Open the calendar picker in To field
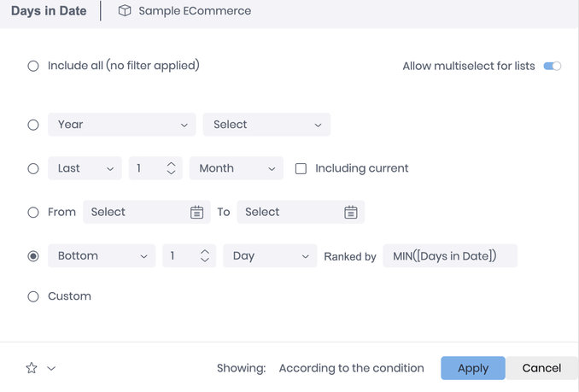579x392 pixels. [x=350, y=213]
